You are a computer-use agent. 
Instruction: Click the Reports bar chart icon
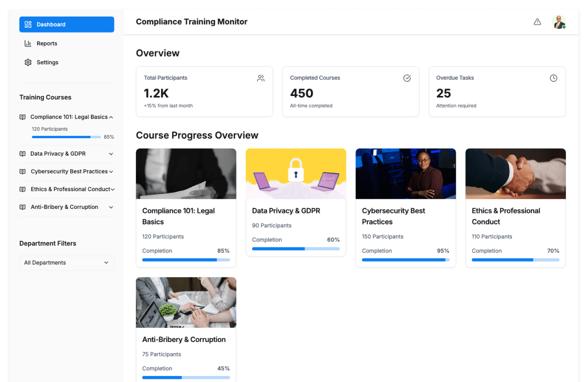coord(28,44)
